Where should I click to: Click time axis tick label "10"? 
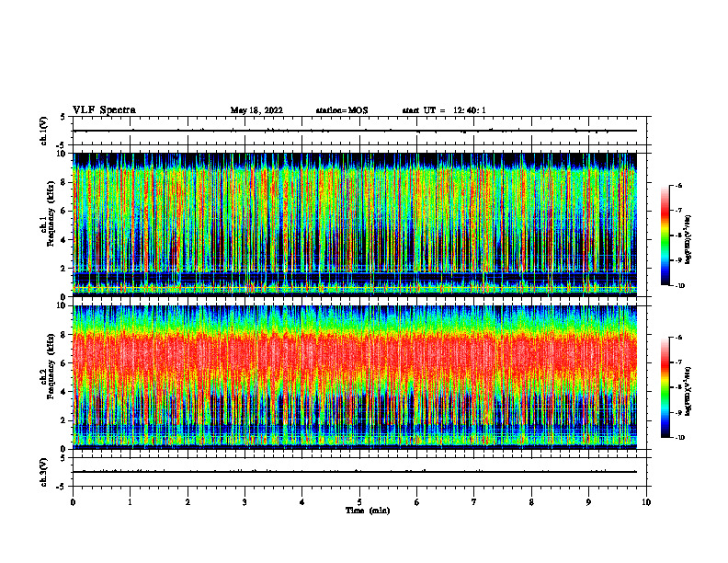[646, 502]
